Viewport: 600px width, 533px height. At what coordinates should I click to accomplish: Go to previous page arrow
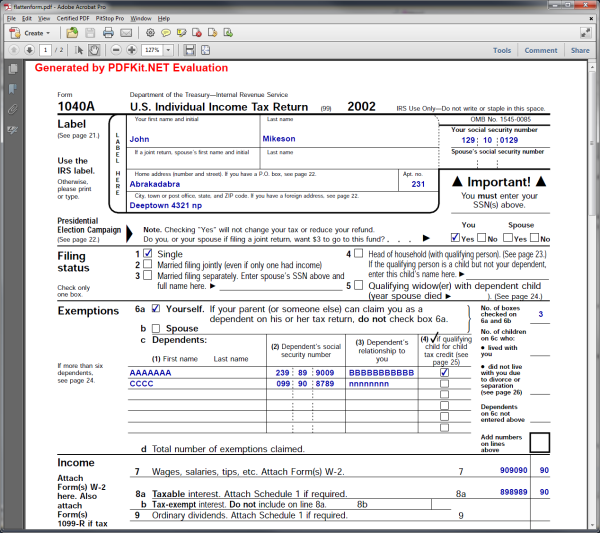(x=13, y=50)
